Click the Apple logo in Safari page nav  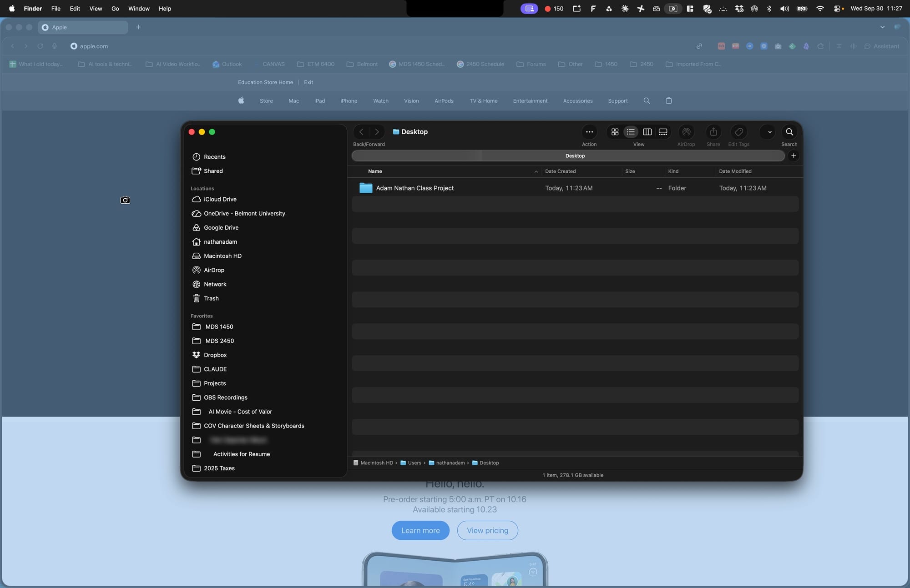point(241,101)
